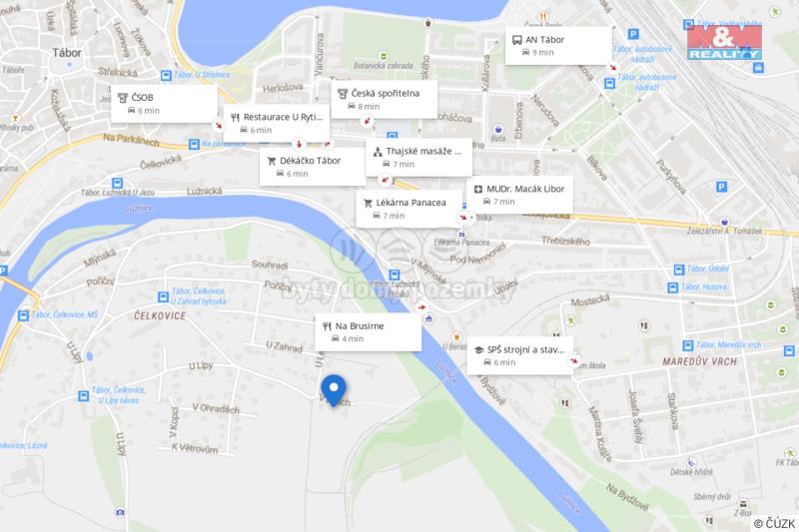Click the M&M Reality logo

click(724, 42)
